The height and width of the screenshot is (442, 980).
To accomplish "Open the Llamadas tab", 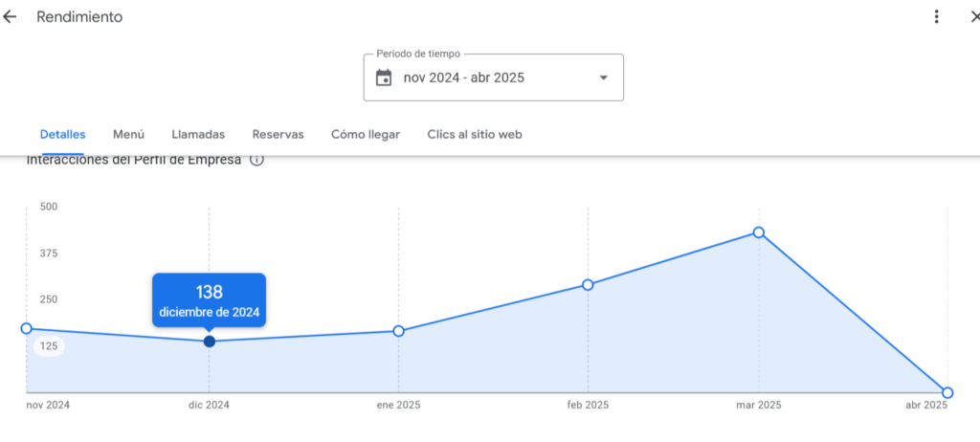I will (198, 135).
